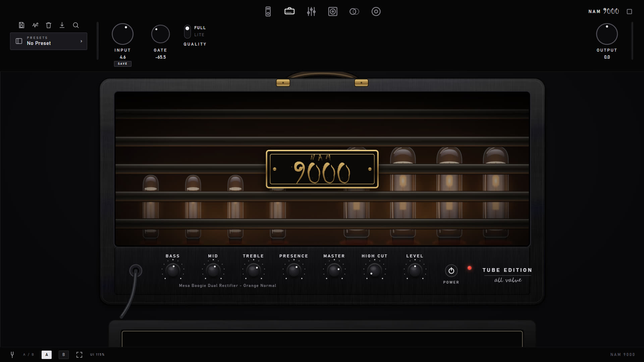This screenshot has height=362, width=644.
Task: Click the MID knob
Action: pos(213,270)
